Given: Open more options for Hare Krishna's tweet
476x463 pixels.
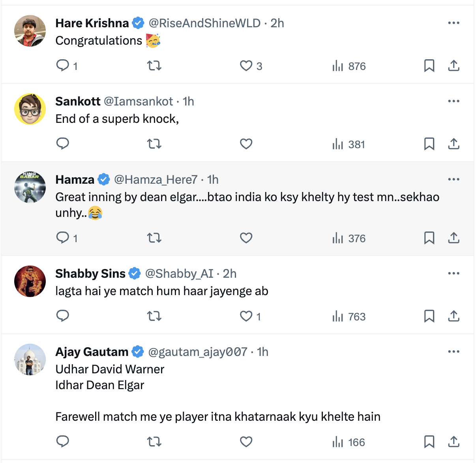Looking at the screenshot, I should coord(454,23).
